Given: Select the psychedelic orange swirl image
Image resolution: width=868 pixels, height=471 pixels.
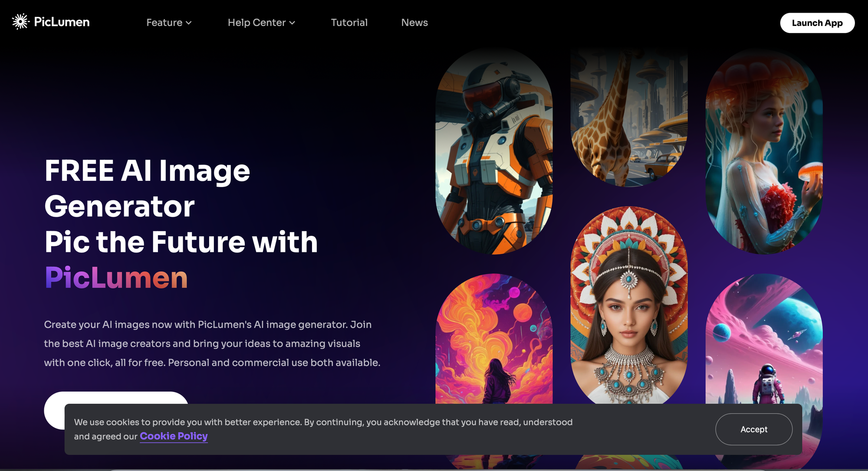Looking at the screenshot, I should click(494, 339).
